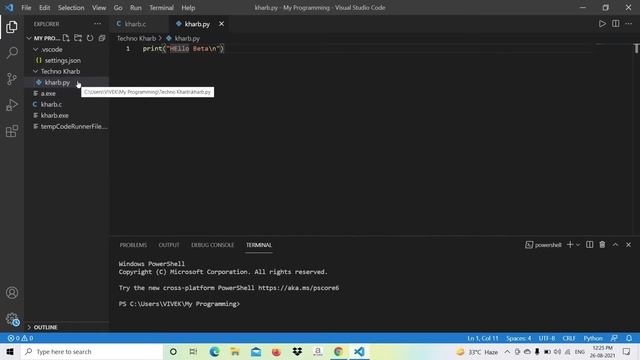Open tempCodeRunnerFile in Explorer tree
Image resolution: width=640 pixels, height=360 pixels.
point(73,126)
